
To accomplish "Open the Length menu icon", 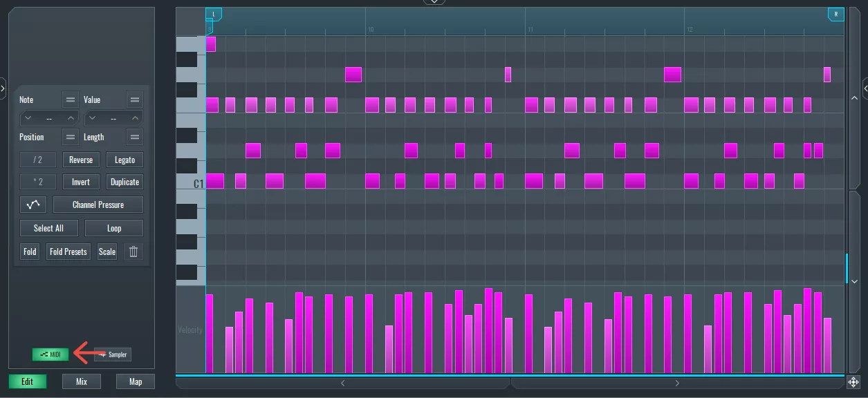I will 133,137.
